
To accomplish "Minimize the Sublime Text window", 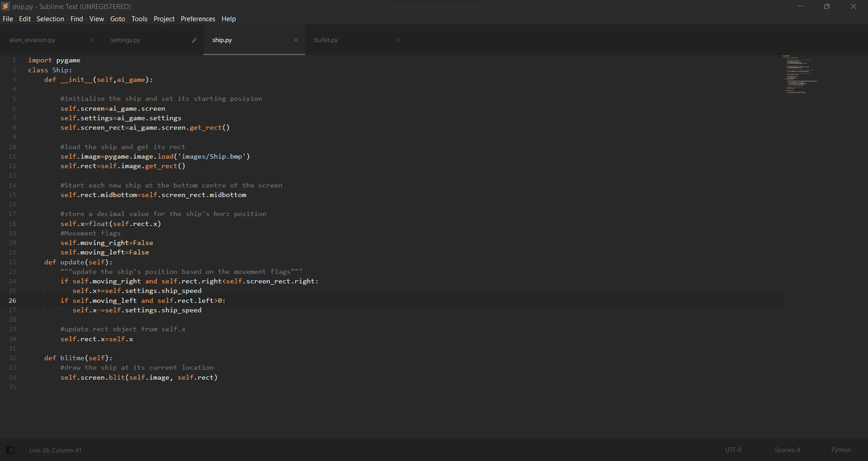I will (x=800, y=7).
